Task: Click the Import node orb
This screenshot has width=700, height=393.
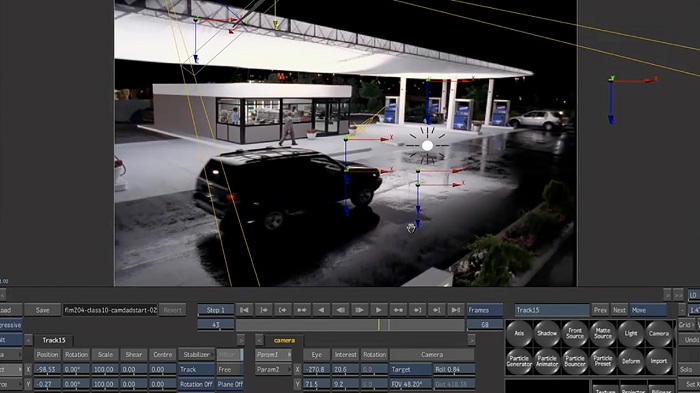Action: [659, 361]
